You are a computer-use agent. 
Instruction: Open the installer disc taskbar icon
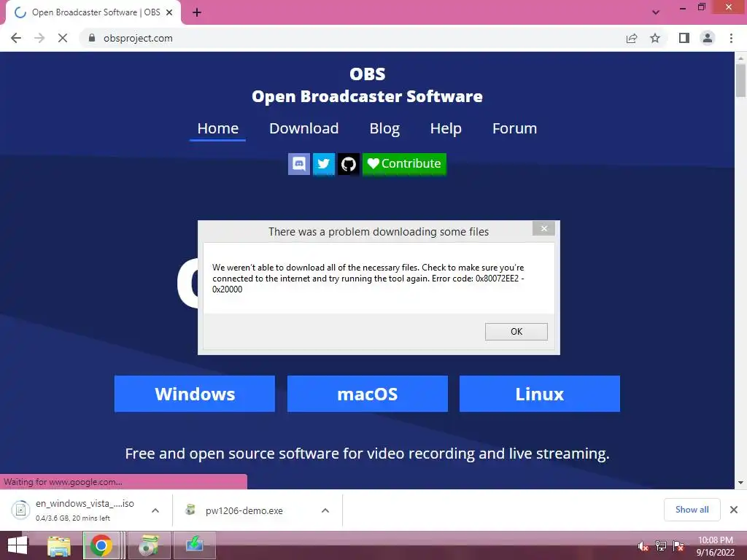tap(149, 545)
